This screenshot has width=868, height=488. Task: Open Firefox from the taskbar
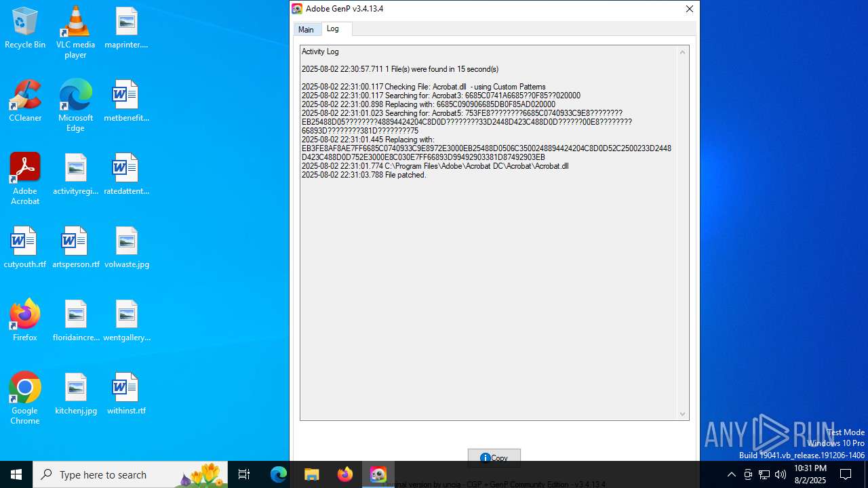[345, 474]
